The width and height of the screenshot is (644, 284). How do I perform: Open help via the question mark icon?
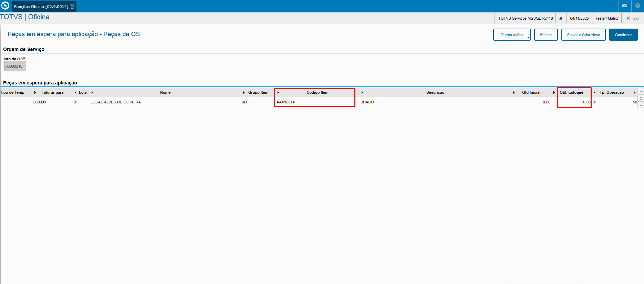[638, 6]
